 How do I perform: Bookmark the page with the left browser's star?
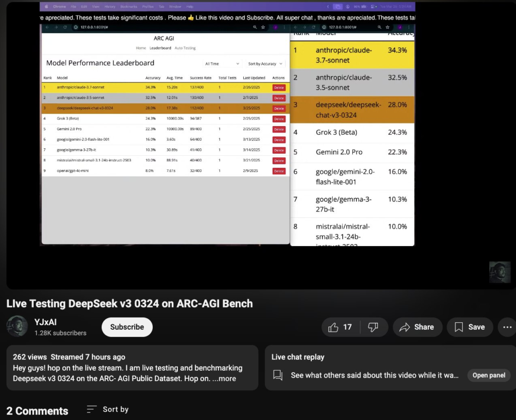pos(263,27)
